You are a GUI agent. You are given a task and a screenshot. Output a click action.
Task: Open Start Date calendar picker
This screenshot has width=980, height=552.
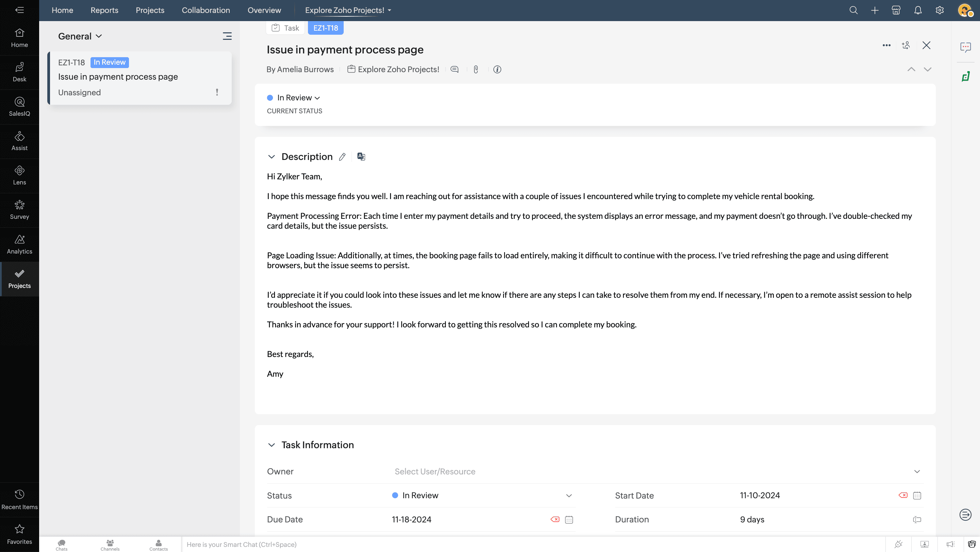click(x=917, y=495)
